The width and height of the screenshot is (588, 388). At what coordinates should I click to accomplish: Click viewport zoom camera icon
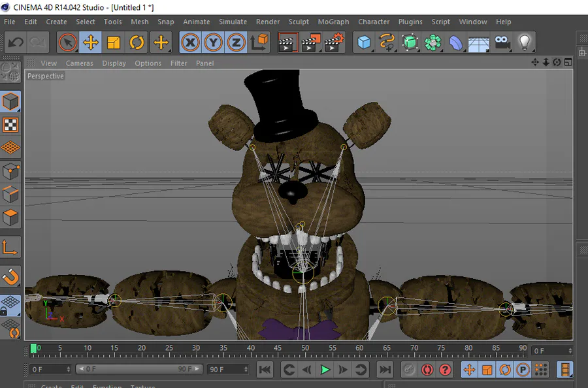coord(546,62)
